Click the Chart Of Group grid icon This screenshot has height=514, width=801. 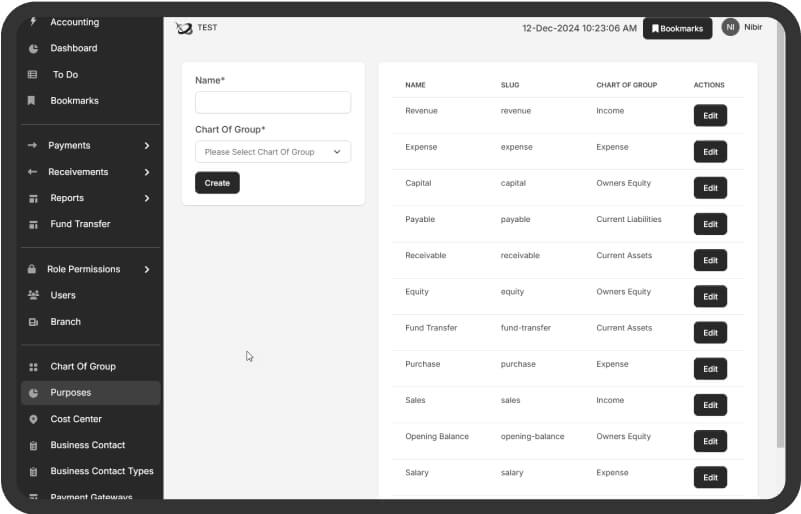33,367
